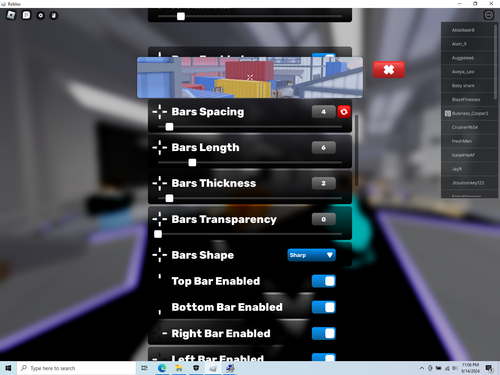500x375 pixels.
Task: Select player 'Alain_9' in player list
Action: pos(468,44)
